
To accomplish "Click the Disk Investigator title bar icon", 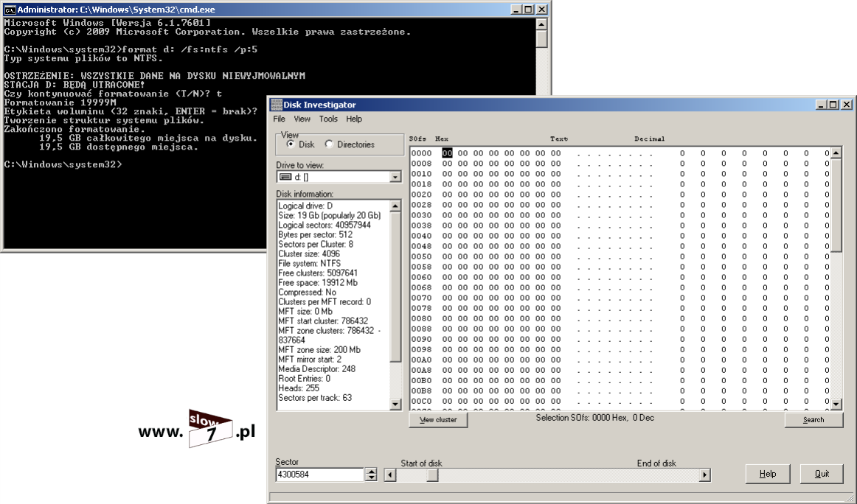I will 277,105.
